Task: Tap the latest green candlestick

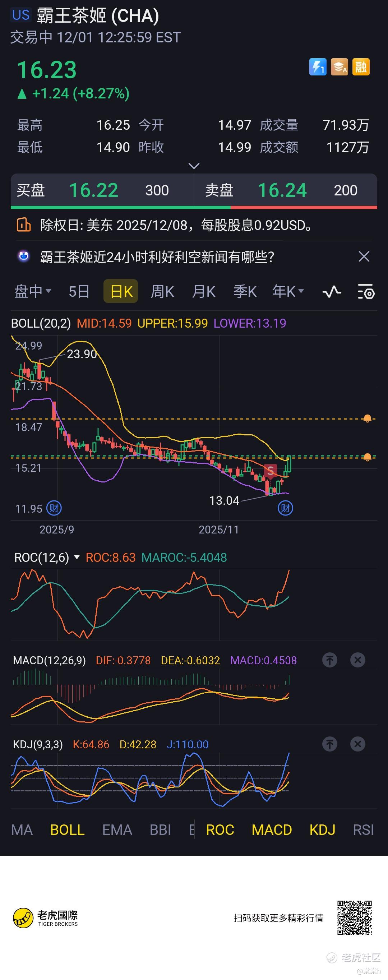Action: [289, 464]
